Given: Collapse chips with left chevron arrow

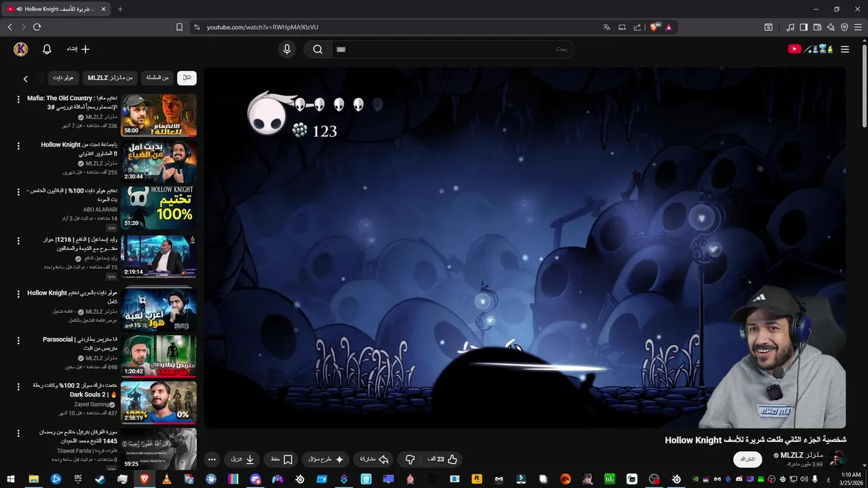Looking at the screenshot, I should click(x=26, y=79).
